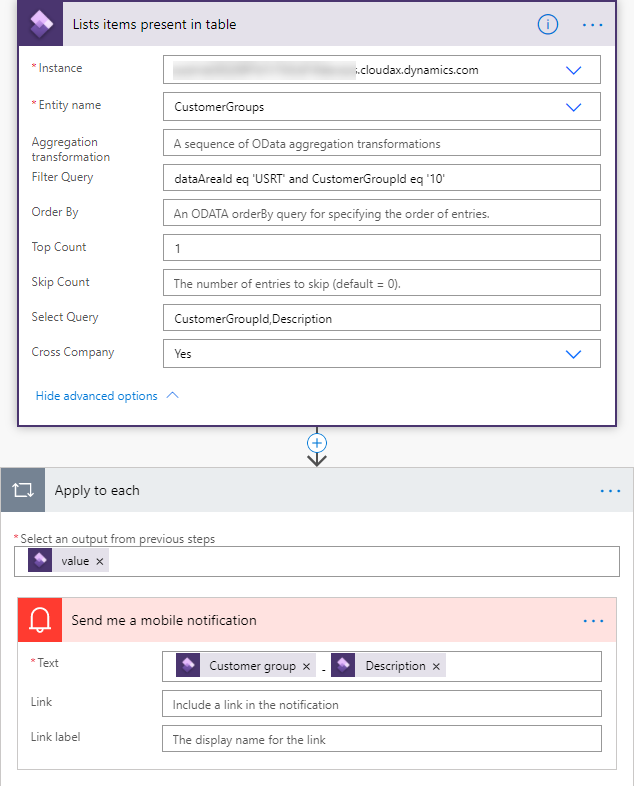Click the Top Count field
This screenshot has width=634, height=786.
point(381,248)
